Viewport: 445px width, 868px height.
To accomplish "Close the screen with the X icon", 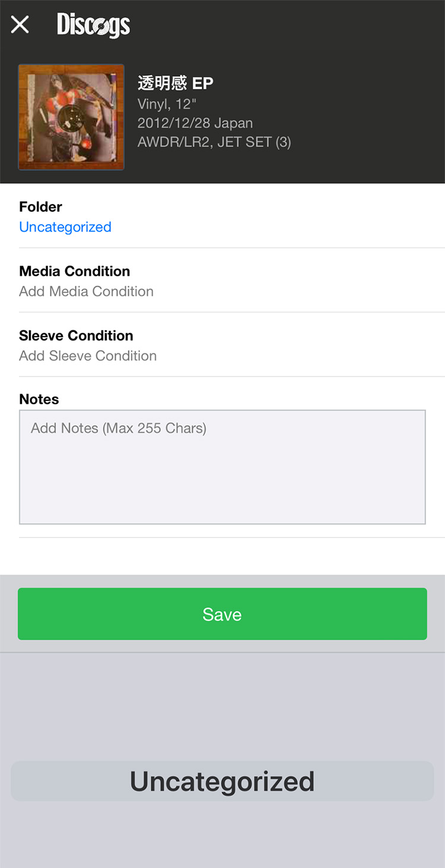I will coord(20,25).
